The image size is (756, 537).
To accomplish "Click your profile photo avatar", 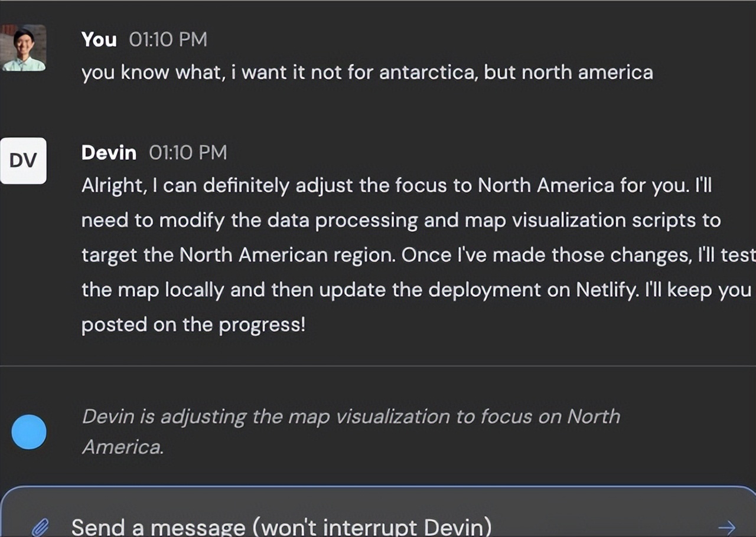I will click(24, 48).
